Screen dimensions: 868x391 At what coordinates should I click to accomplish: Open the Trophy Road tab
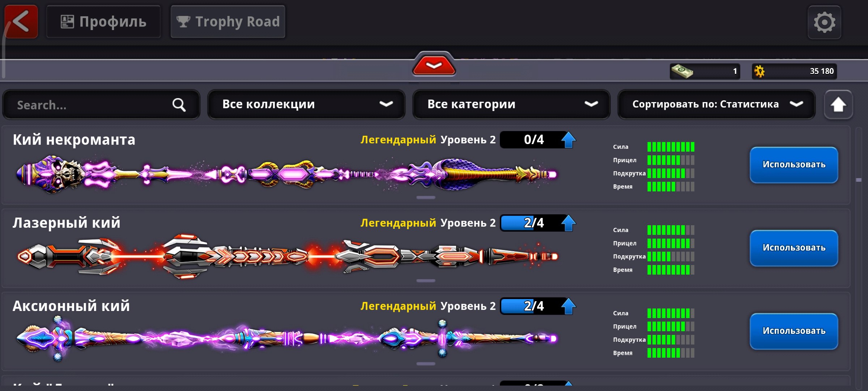pos(228,22)
